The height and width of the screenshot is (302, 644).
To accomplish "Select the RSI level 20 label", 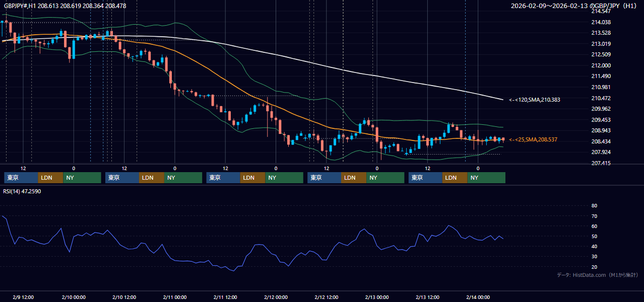I will click(594, 267).
